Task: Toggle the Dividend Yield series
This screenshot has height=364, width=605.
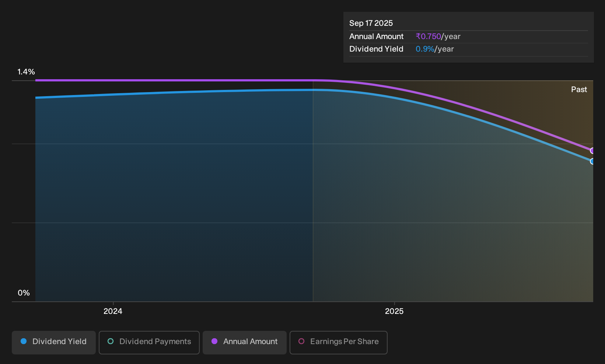Action: pyautogui.click(x=54, y=342)
